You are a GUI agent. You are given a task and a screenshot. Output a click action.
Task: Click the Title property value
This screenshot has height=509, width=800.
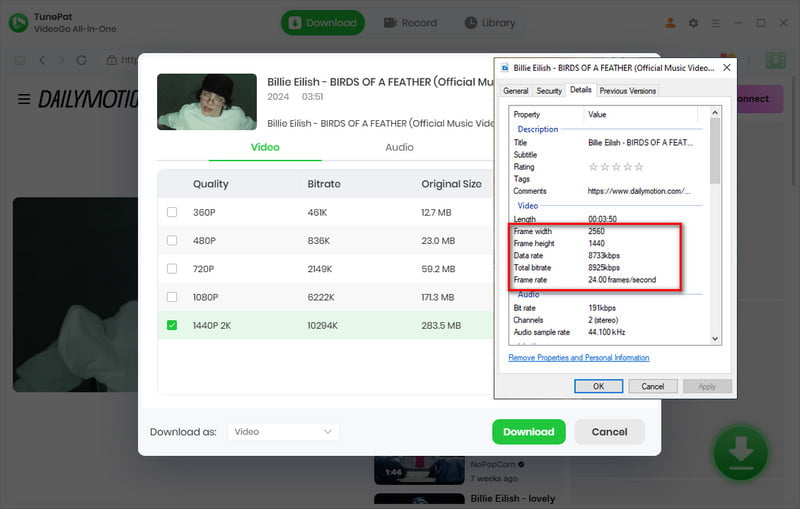(x=640, y=143)
